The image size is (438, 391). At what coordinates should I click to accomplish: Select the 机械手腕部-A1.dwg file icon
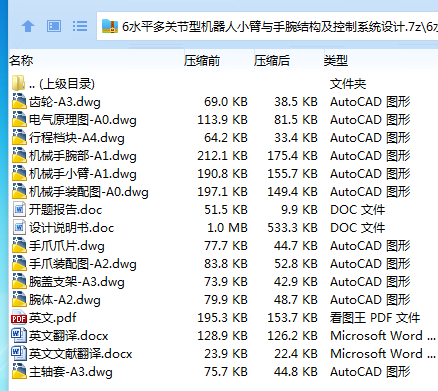19,155
